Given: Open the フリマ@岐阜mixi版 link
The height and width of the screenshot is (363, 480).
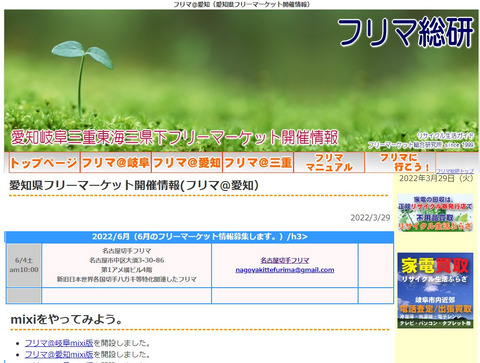Looking at the screenshot, I should coord(59,343).
